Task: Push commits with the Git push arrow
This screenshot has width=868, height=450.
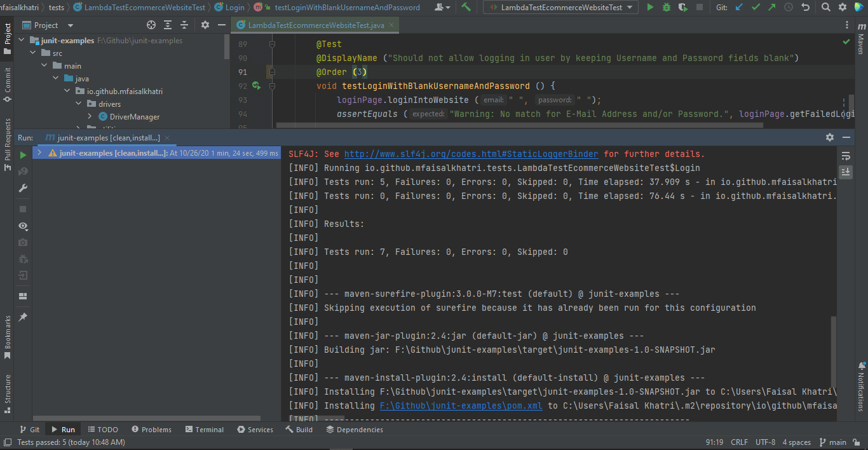Action: coord(771,7)
